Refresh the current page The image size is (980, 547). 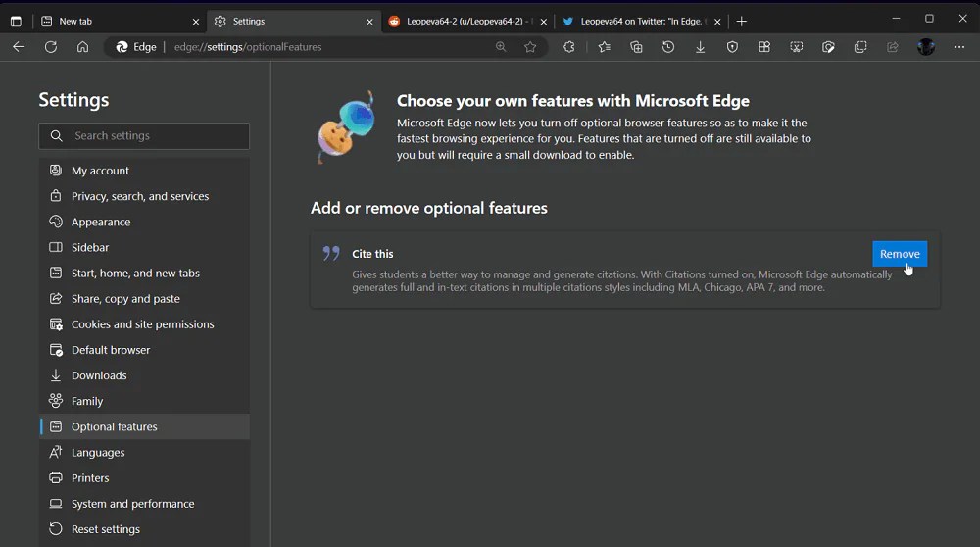click(x=51, y=47)
